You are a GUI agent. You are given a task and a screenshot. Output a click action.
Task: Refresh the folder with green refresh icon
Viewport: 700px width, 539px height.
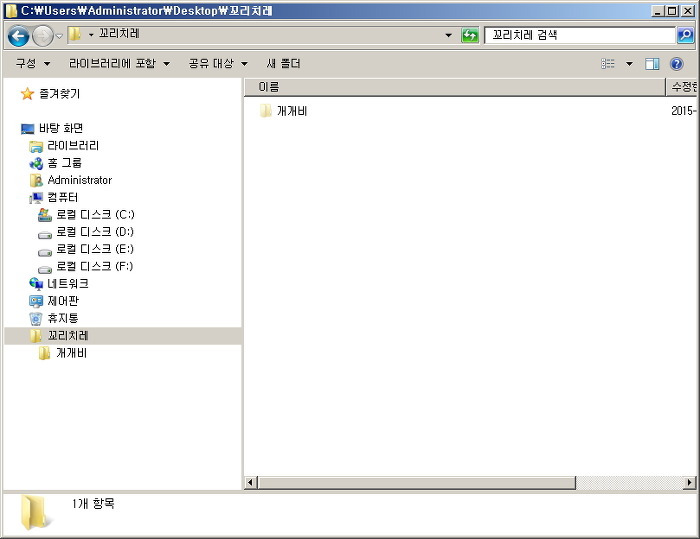tap(470, 35)
